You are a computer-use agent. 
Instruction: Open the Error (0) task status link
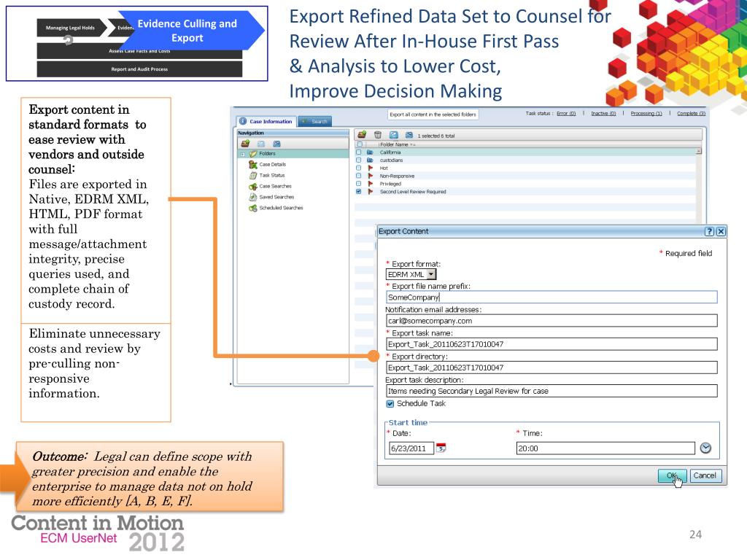tap(566, 113)
